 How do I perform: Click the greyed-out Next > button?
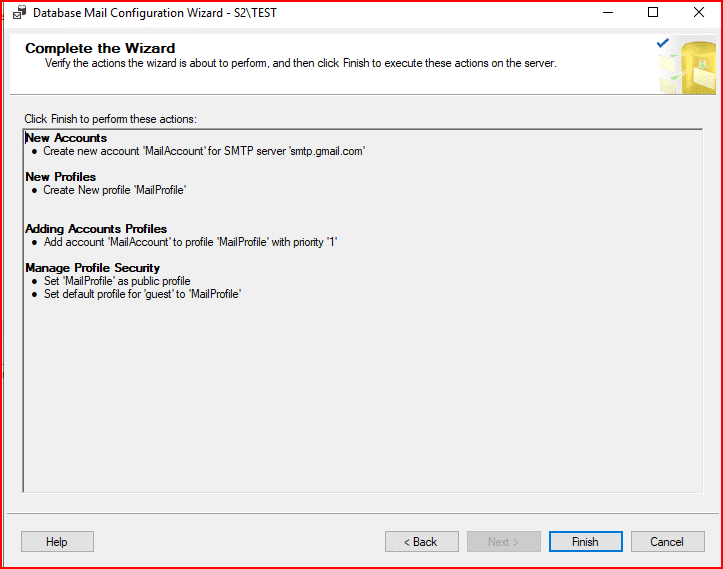tap(503, 541)
